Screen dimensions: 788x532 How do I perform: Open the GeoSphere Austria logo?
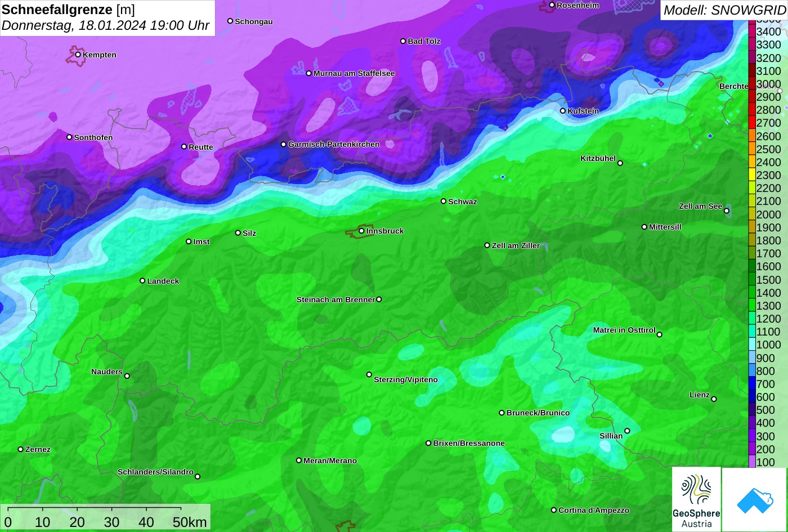(x=696, y=499)
